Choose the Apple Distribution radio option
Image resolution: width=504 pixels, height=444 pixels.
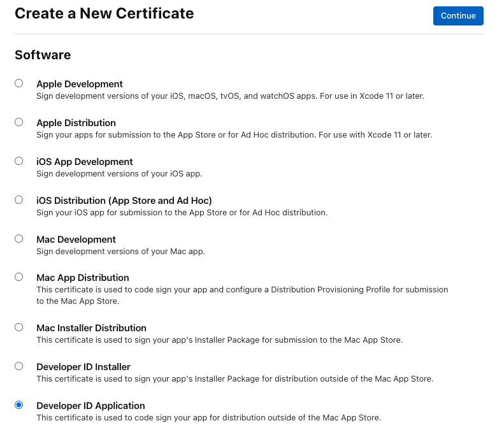point(19,122)
